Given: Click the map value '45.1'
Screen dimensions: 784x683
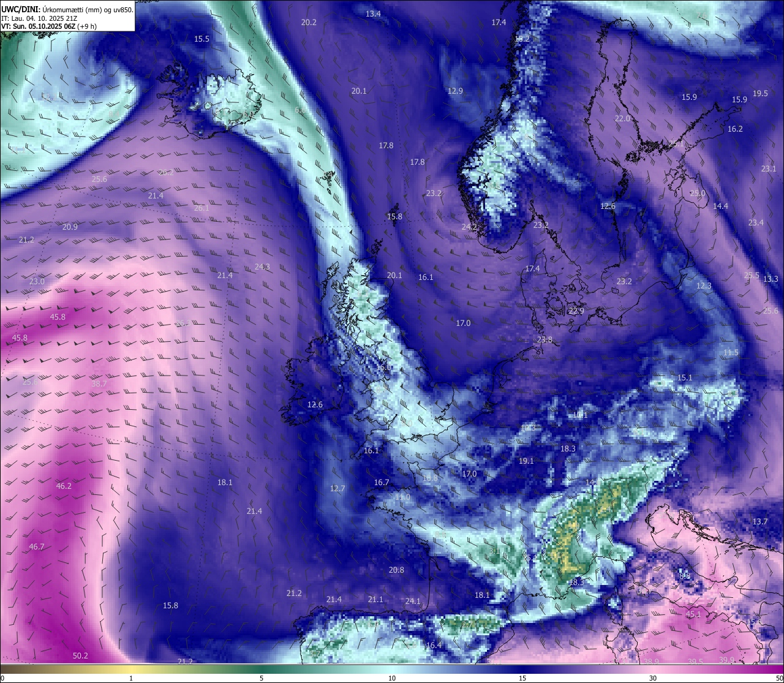Looking at the screenshot, I should 693,614.
